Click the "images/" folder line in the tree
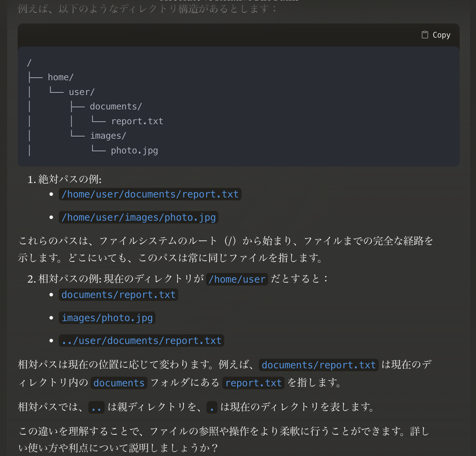The height and width of the screenshot is (456, 476). 108,136
